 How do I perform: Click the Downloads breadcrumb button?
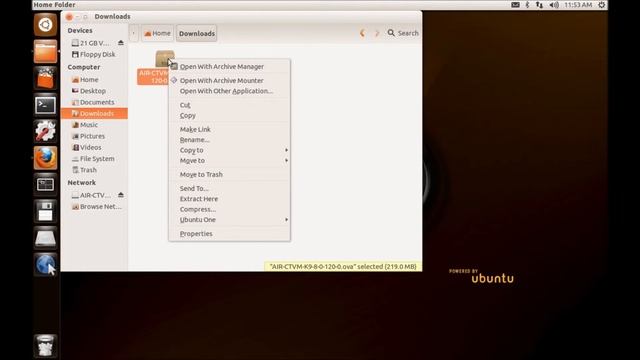(197, 33)
